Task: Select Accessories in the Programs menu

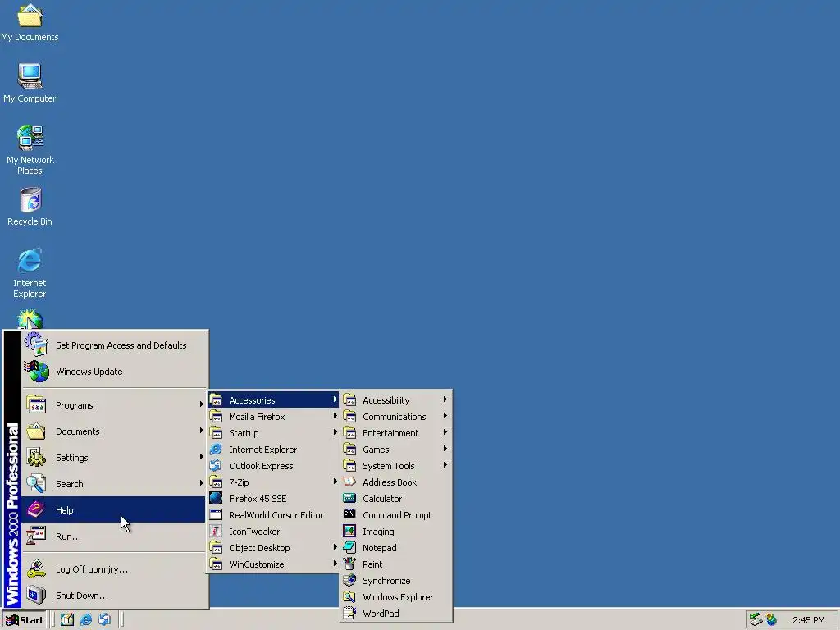Action: click(273, 399)
